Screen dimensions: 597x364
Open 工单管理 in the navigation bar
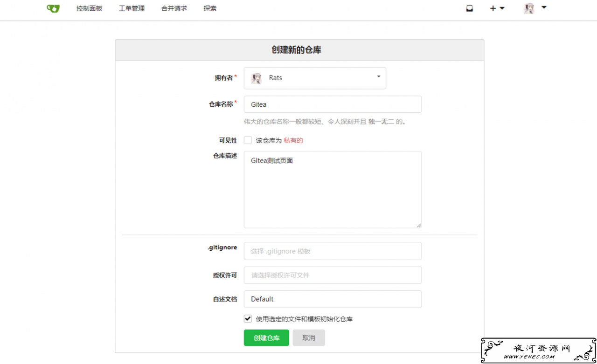click(x=132, y=8)
